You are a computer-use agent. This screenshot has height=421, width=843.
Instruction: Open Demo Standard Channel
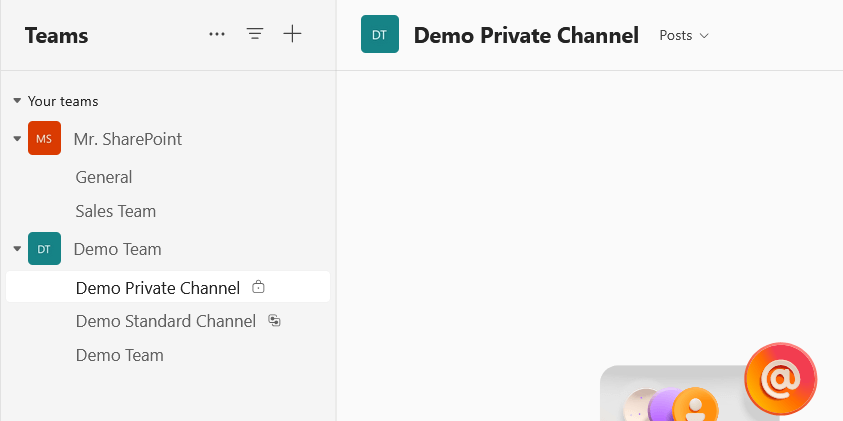pyautogui.click(x=168, y=321)
